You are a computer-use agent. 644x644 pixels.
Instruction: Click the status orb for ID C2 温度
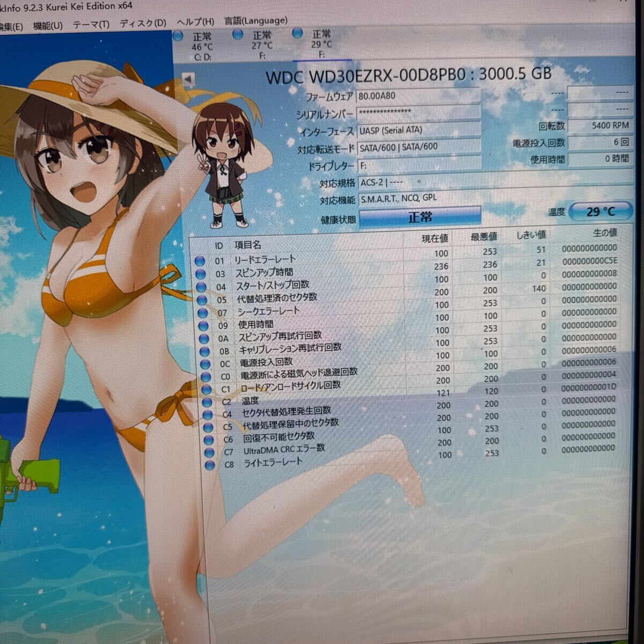(x=207, y=402)
